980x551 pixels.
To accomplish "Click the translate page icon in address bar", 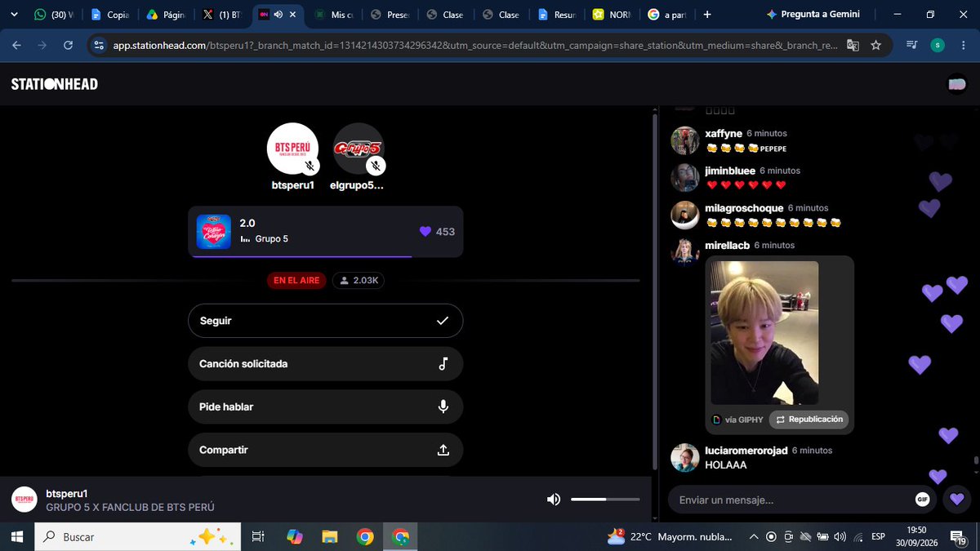I will (853, 46).
